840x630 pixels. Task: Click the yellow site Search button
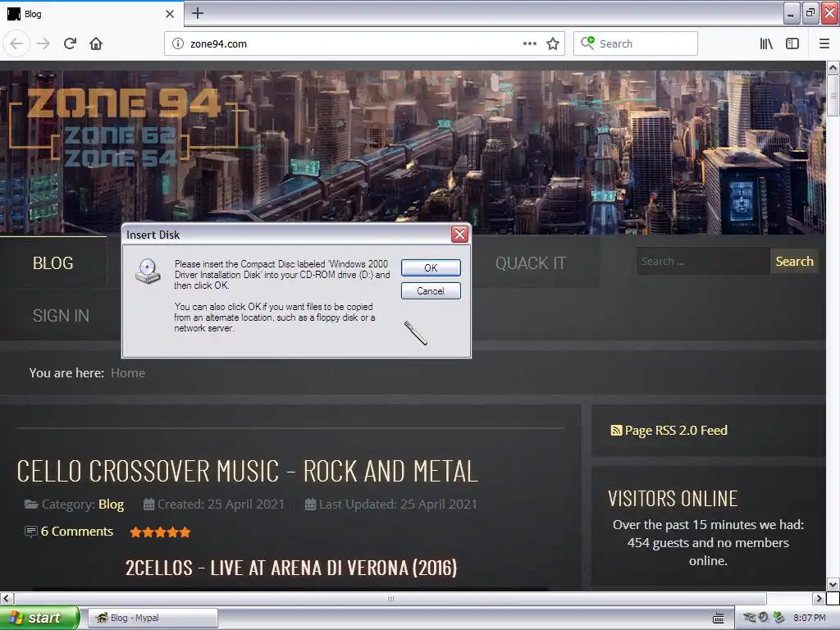(x=794, y=262)
